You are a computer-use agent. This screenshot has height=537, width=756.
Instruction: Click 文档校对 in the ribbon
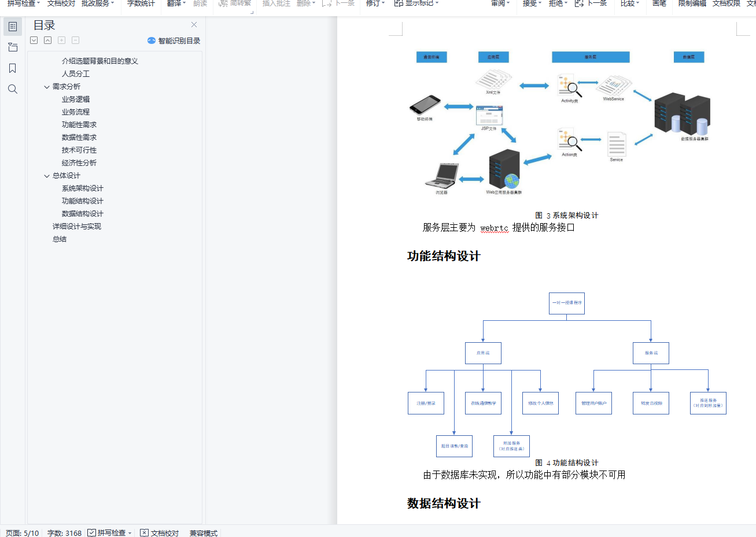click(61, 3)
